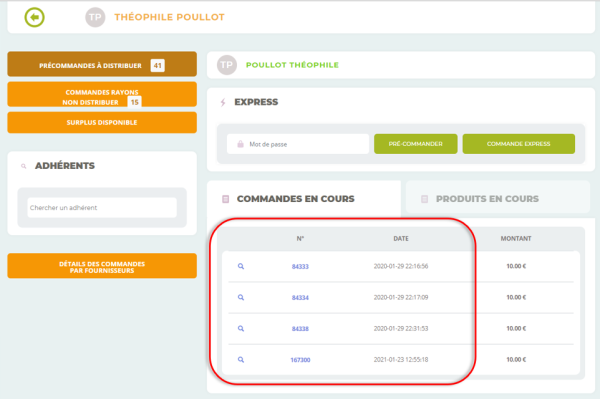Click the Adhérents search magnifier icon
Viewport: 600px width, 399px height.
pos(24,166)
